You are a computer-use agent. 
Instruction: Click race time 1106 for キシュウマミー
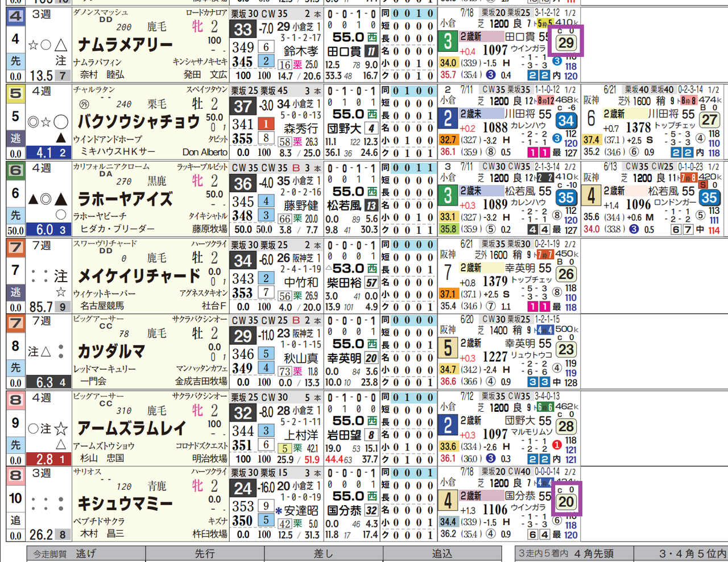click(495, 509)
